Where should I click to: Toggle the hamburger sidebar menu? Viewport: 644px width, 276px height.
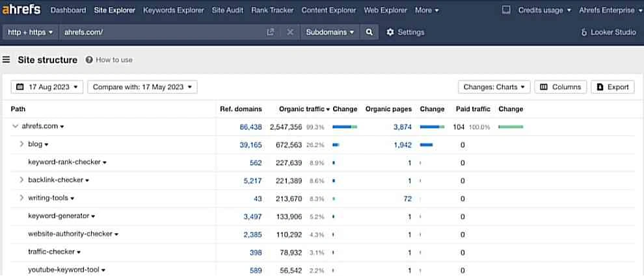6,60
